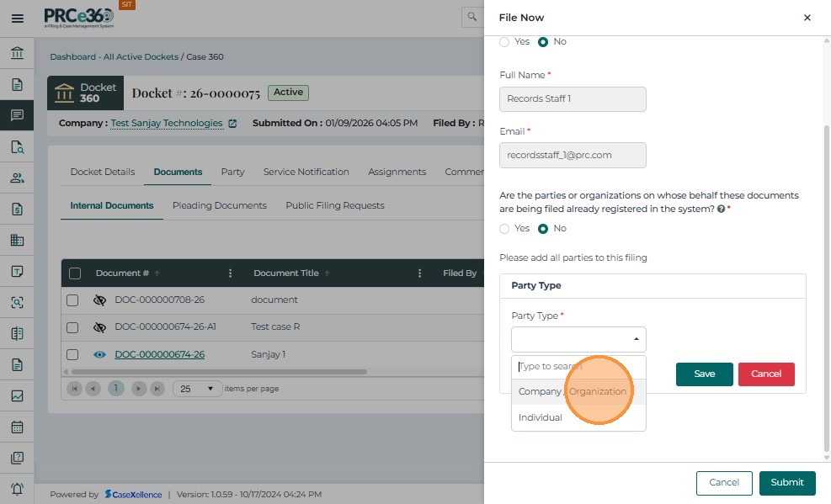
Task: Open the comments sidebar icon
Action: [x=17, y=115]
